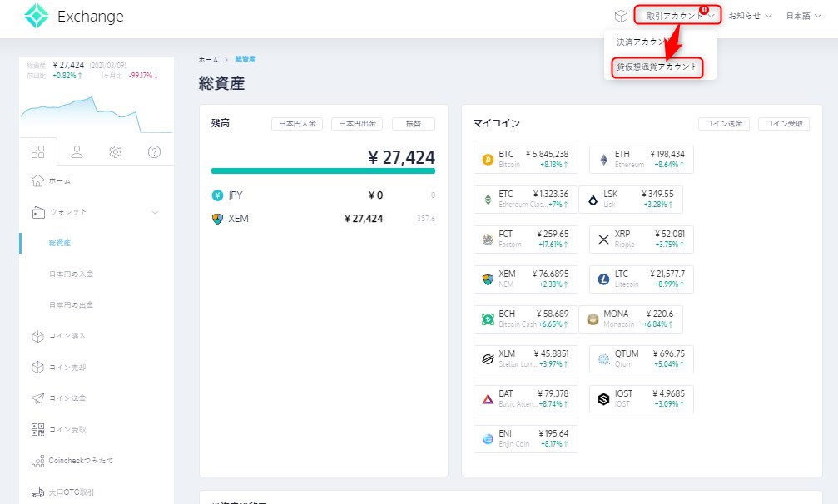Go to コイン購入 in sidebar

coord(67,336)
